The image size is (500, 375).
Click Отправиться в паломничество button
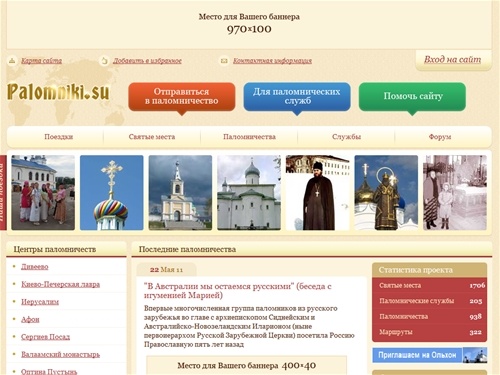(x=182, y=96)
